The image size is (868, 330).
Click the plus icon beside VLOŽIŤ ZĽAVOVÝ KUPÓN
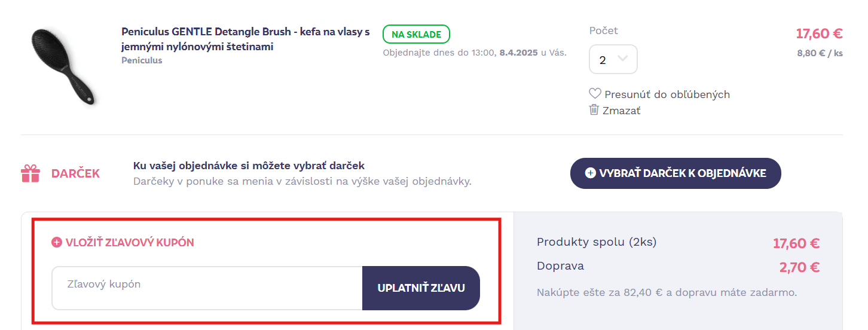pyautogui.click(x=57, y=242)
